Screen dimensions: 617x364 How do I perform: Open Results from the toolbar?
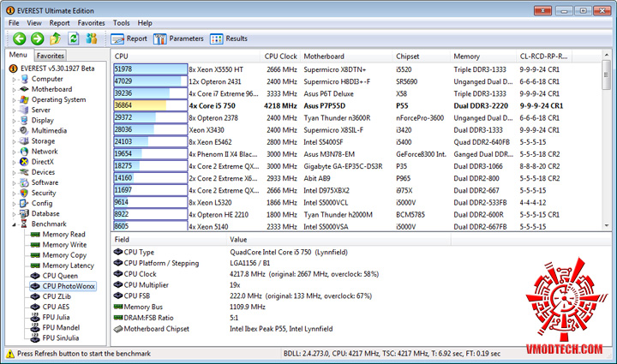click(229, 39)
